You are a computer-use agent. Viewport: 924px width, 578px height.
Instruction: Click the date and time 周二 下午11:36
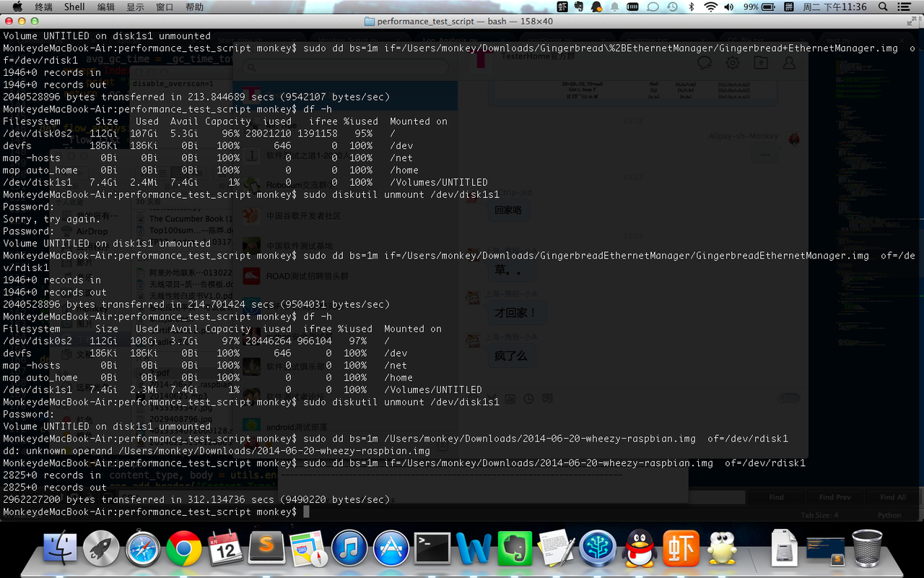point(835,7)
